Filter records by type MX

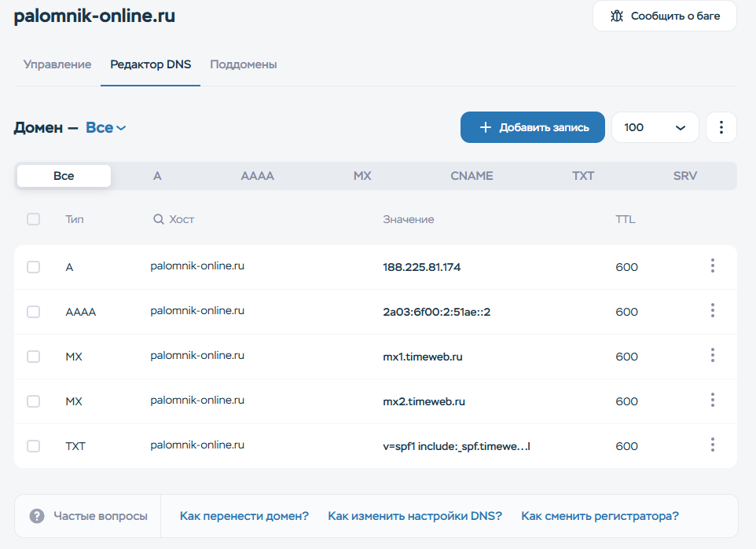pos(362,176)
